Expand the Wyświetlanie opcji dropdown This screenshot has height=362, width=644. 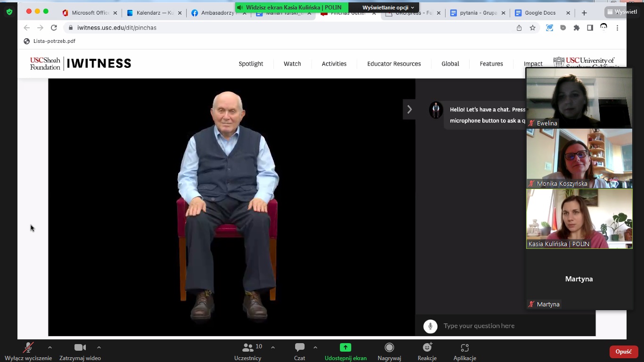click(x=388, y=8)
